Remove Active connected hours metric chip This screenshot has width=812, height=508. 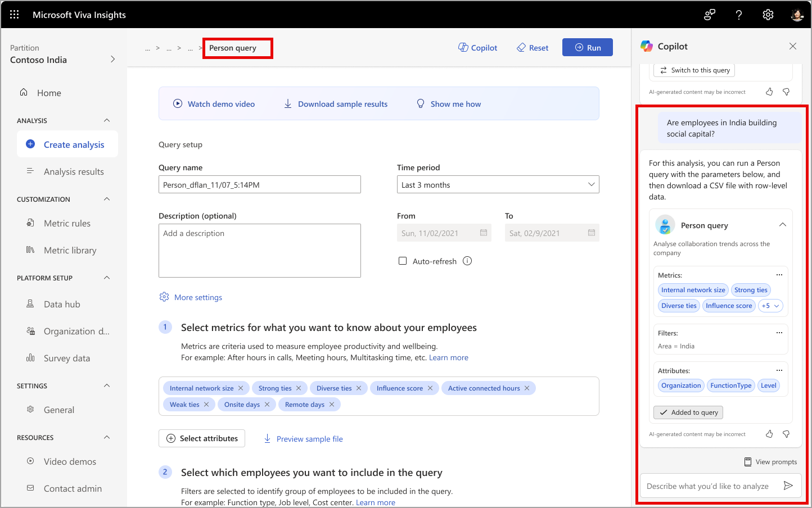pyautogui.click(x=527, y=388)
